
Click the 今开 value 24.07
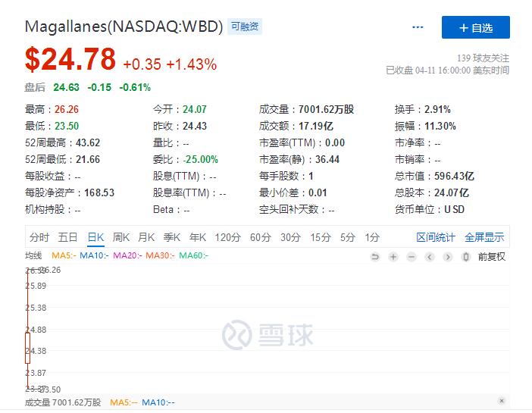click(x=195, y=109)
